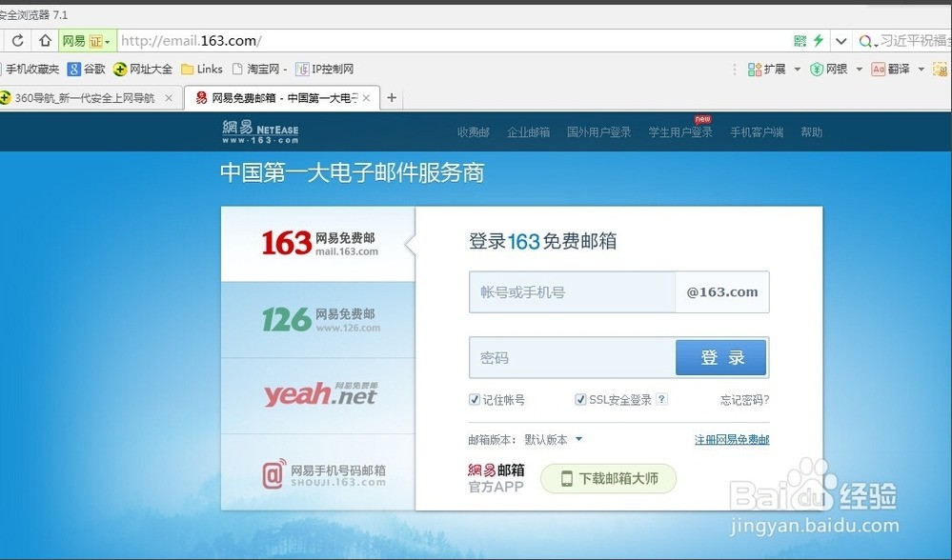Image resolution: width=952 pixels, height=560 pixels.
Task: Disable SSL安全登录 secure login
Action: [580, 399]
